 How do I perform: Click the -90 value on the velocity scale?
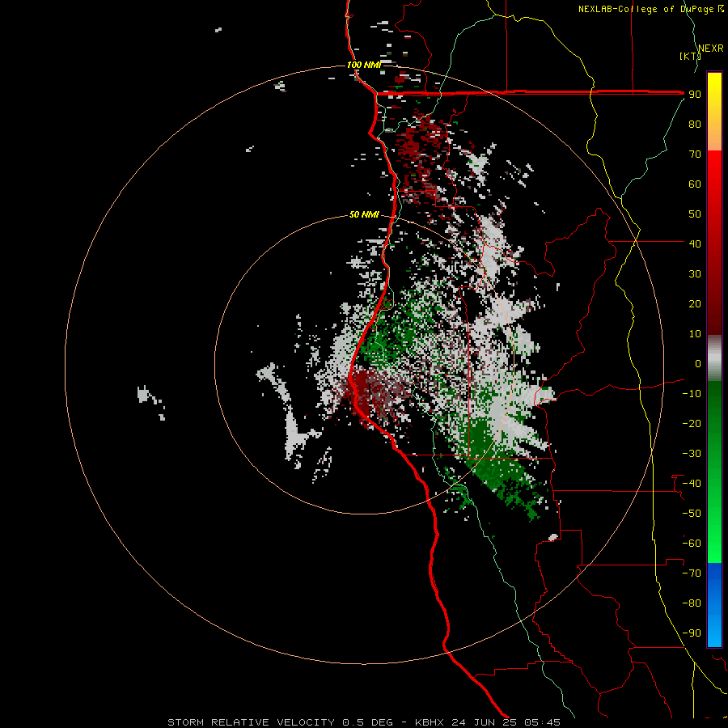coord(692,633)
